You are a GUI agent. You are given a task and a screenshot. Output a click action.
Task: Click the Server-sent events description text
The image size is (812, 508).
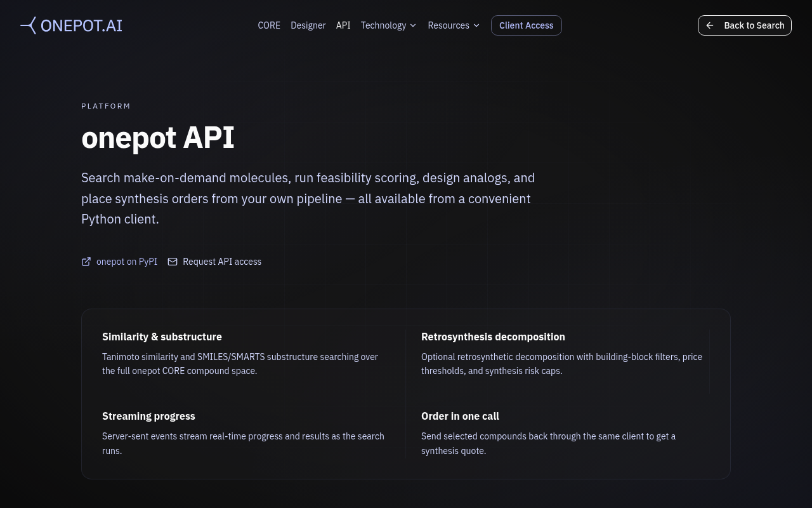243,443
